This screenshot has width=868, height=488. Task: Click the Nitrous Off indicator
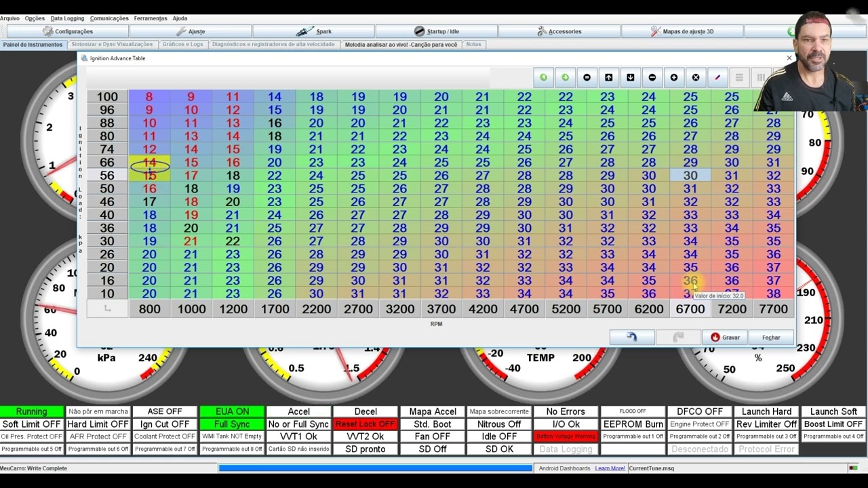coord(499,424)
